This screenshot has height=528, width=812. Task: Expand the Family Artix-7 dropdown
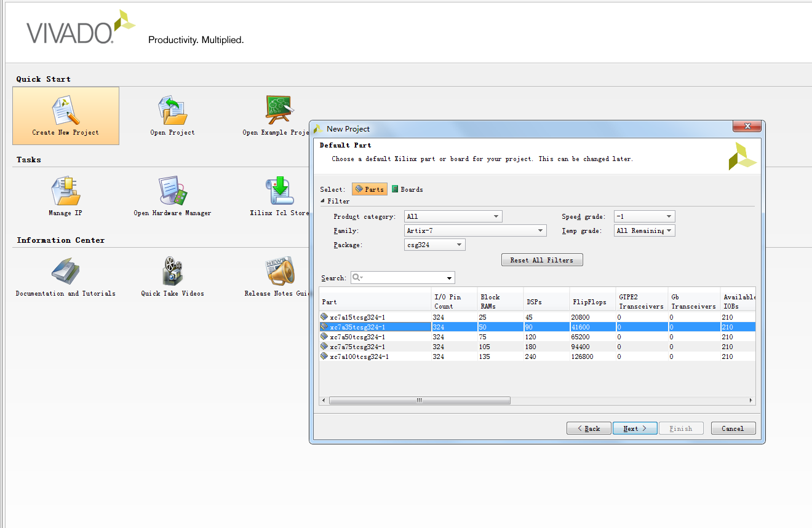476,231
